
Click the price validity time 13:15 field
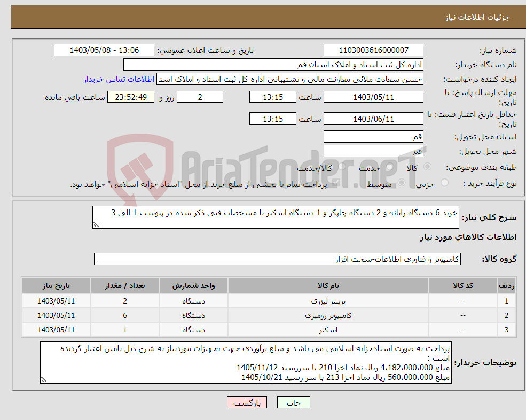pos(273,119)
